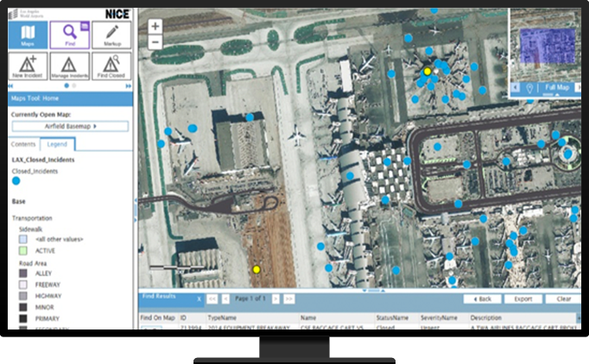
Task: Open the Airfield Basemap dropdown
Action: click(70, 126)
